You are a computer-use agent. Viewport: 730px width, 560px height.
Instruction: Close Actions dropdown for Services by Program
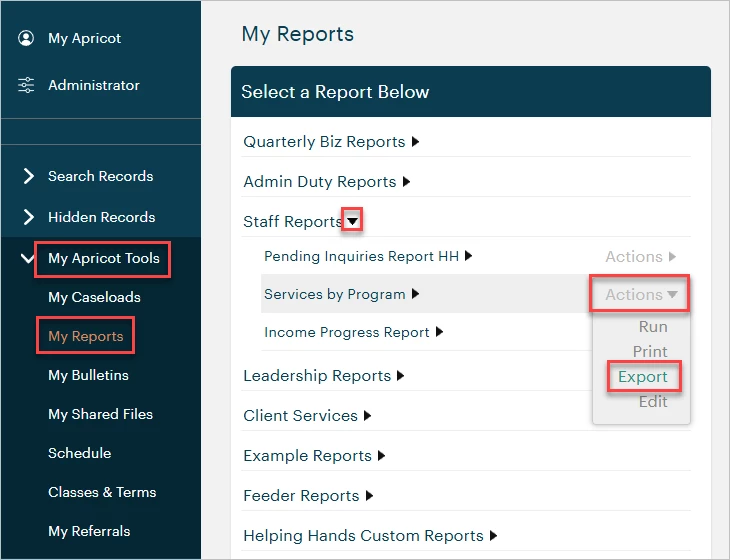tap(641, 294)
